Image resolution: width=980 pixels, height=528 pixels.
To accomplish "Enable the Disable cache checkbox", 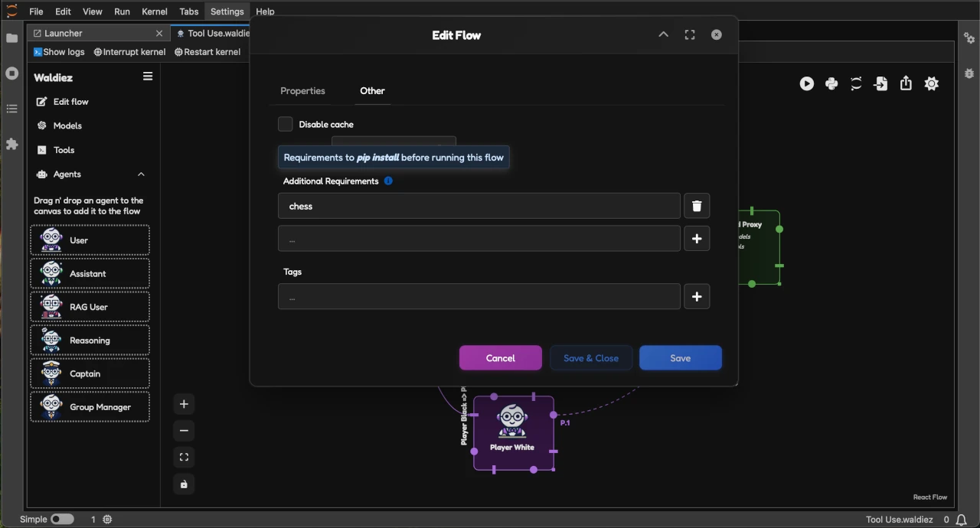I will [x=286, y=124].
